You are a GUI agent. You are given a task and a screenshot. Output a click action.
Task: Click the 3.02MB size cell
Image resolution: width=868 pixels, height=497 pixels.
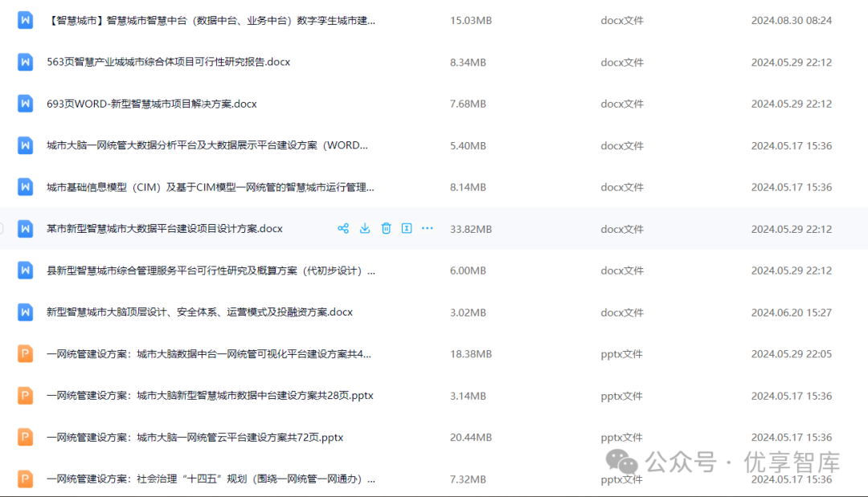pos(469,312)
